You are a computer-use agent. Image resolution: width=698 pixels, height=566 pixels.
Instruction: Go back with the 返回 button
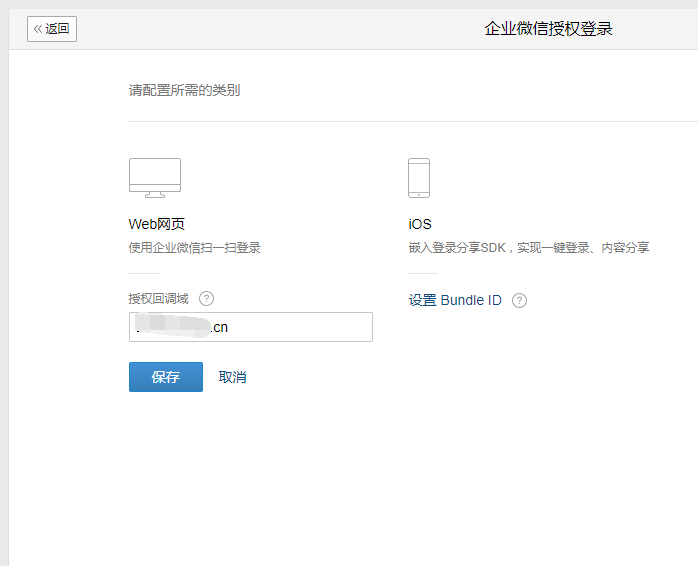point(52,29)
